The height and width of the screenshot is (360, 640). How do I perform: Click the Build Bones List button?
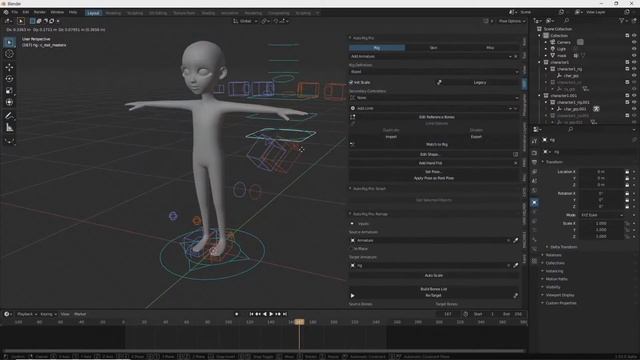coord(434,289)
